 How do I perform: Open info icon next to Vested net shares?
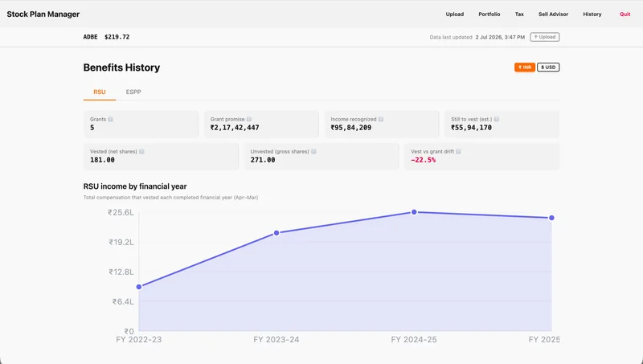coord(141,152)
